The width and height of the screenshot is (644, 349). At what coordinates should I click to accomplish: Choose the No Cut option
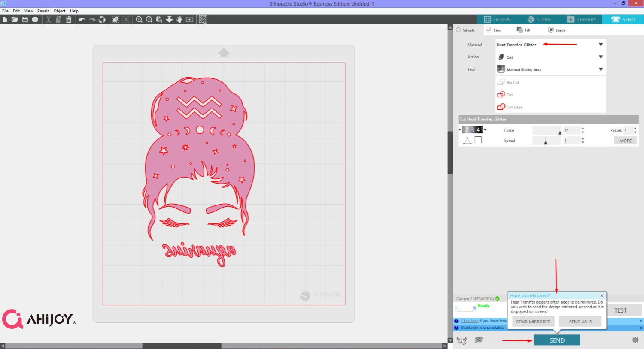pos(508,82)
